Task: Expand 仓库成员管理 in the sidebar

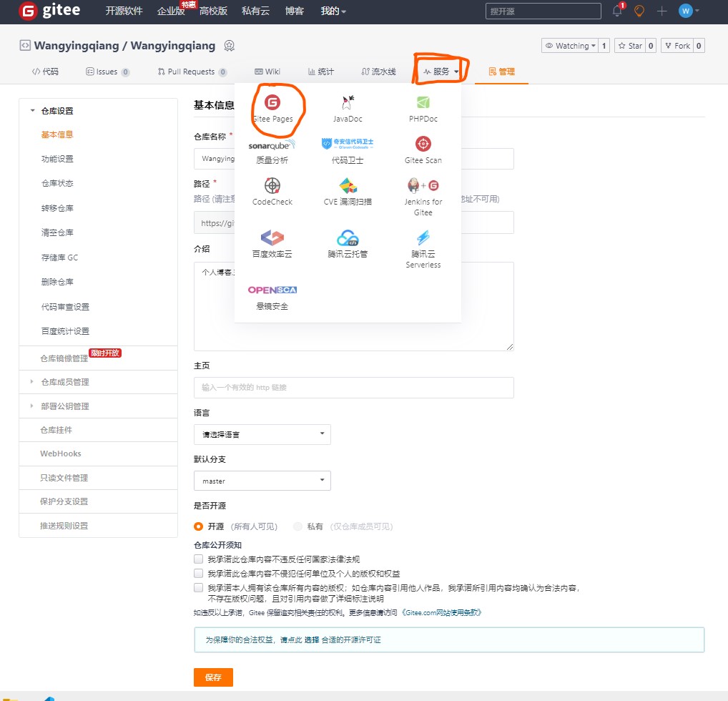Action: (x=64, y=382)
